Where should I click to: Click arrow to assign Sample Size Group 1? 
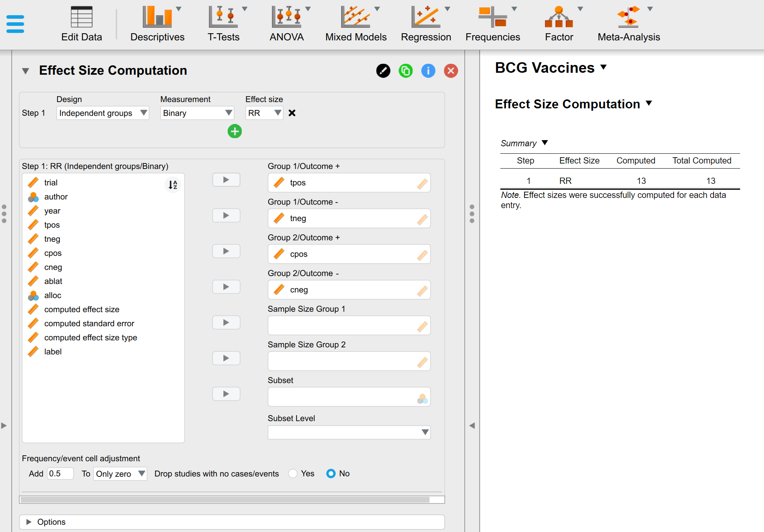226,323
